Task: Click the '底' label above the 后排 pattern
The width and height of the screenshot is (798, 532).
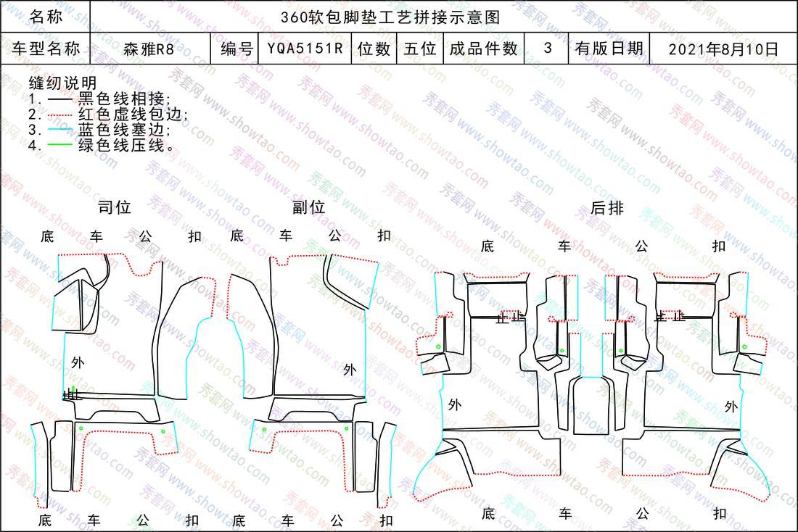Action: coord(487,246)
